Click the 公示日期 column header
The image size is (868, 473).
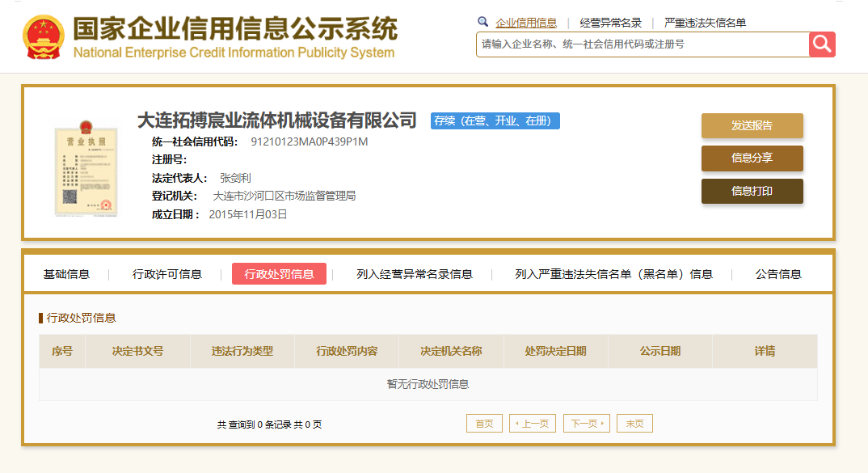tap(660, 351)
